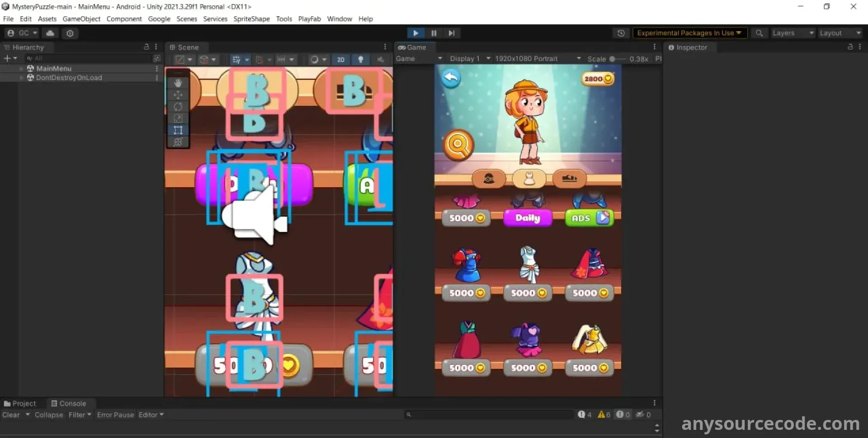Screen dimensions: 868x438
Task: Select the Hand tool in Scene view
Action: pyautogui.click(x=178, y=83)
